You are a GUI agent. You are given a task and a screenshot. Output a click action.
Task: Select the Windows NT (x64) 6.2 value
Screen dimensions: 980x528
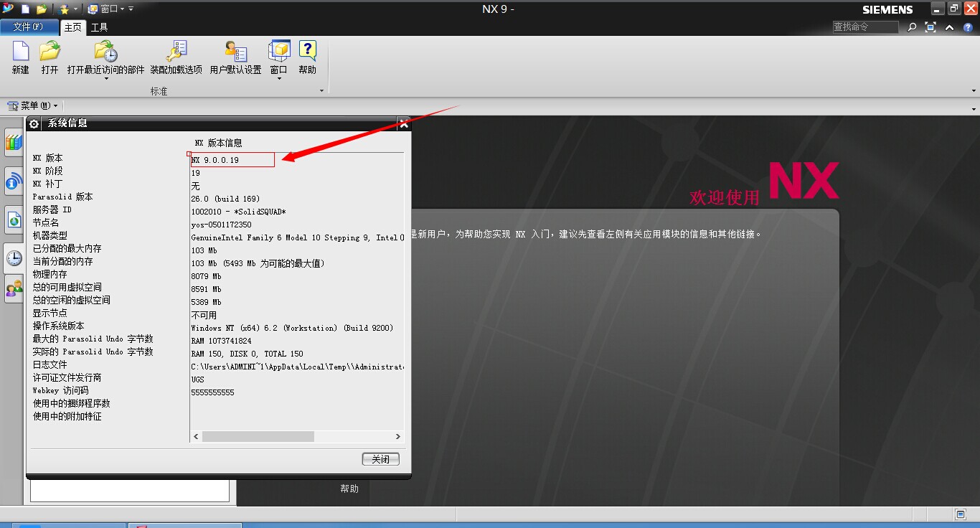(x=293, y=328)
